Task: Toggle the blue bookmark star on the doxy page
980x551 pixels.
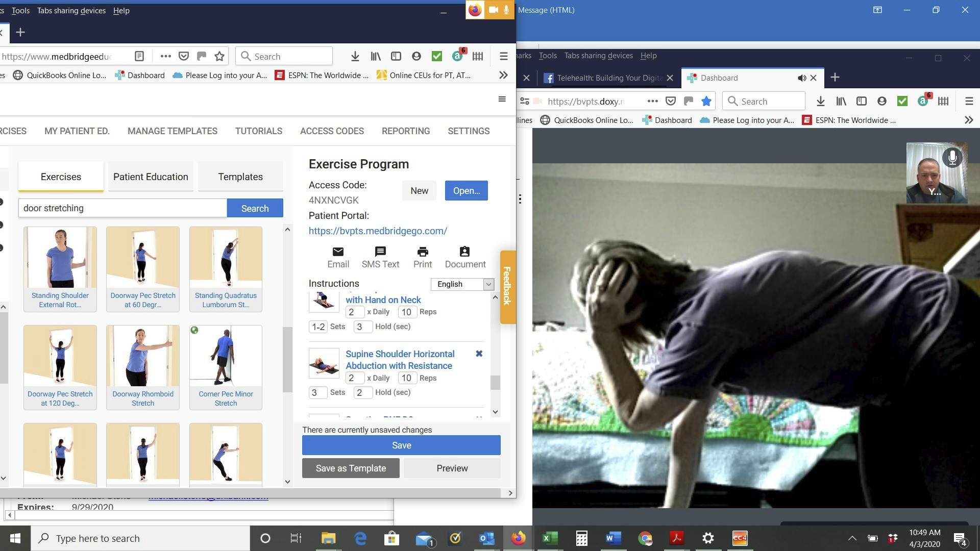Action: pos(706,102)
